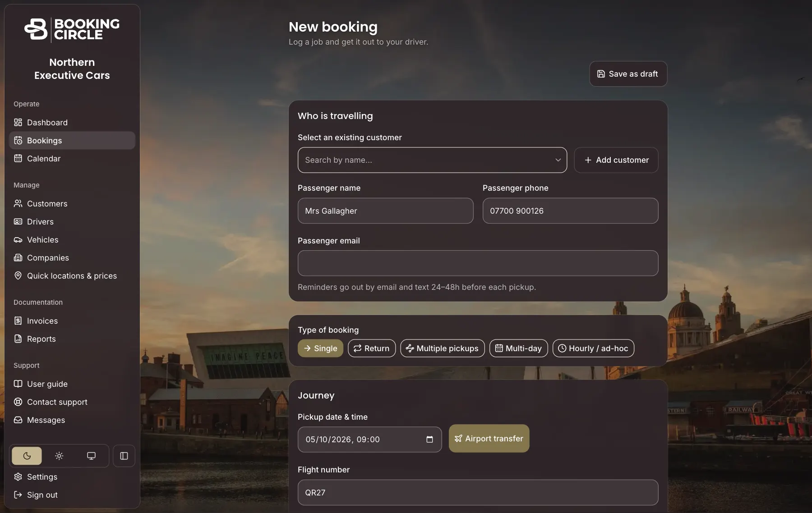Image resolution: width=812 pixels, height=513 pixels.
Task: Collapse the sidebar panel icon
Action: pos(124,456)
